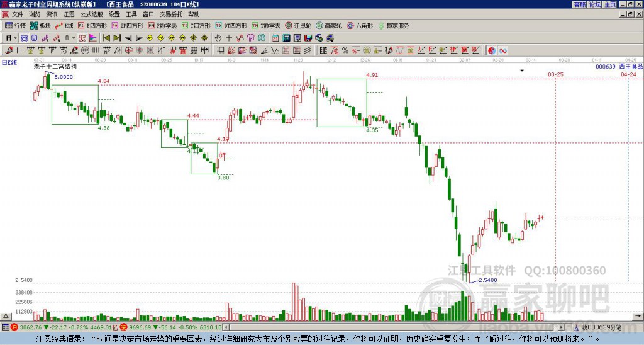Open the T四方形 tool
This screenshot has width=644, height=345.
point(196,25)
